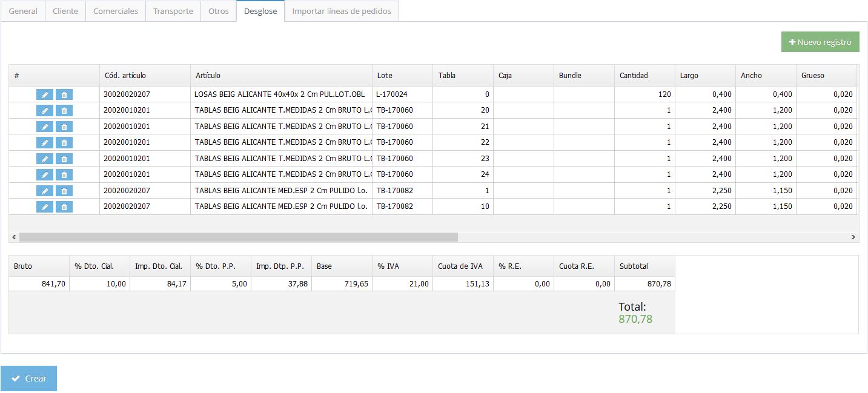The height and width of the screenshot is (393, 868).
Task: Delete the LOSAS BEIG ALICANTE row
Action: pyautogui.click(x=64, y=94)
